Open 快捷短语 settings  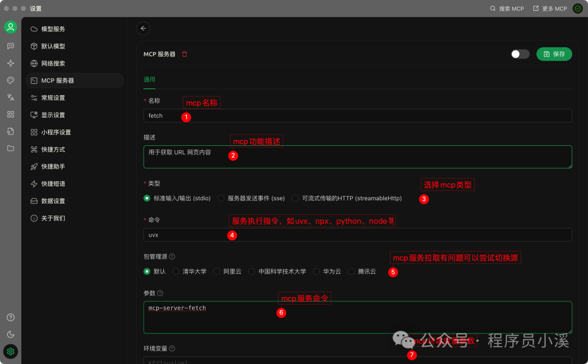[x=74, y=184]
